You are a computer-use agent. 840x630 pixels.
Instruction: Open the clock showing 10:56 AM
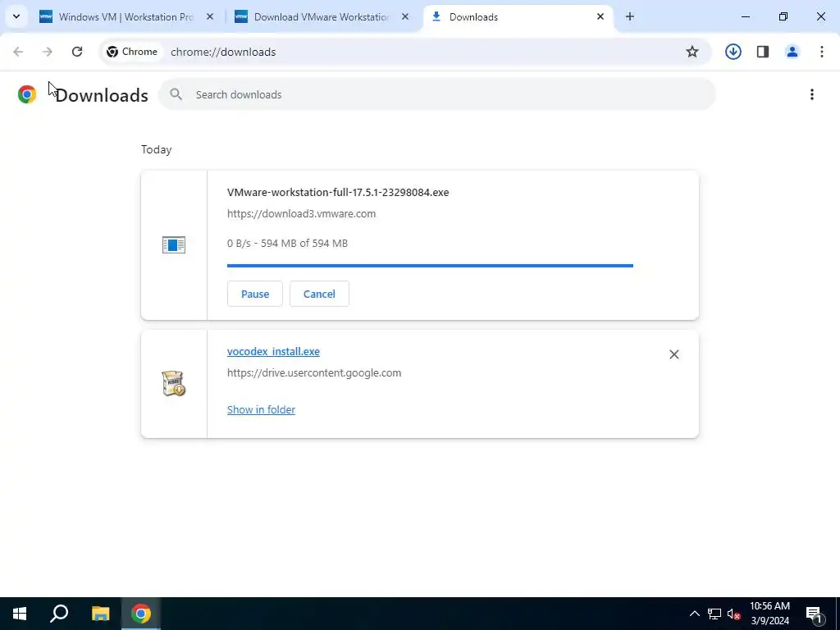pyautogui.click(x=769, y=614)
